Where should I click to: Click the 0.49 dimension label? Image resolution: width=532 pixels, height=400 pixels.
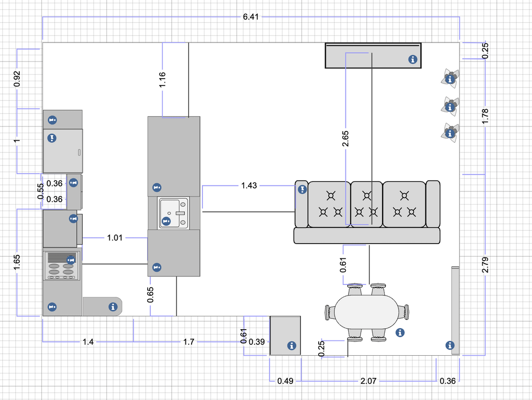click(285, 381)
